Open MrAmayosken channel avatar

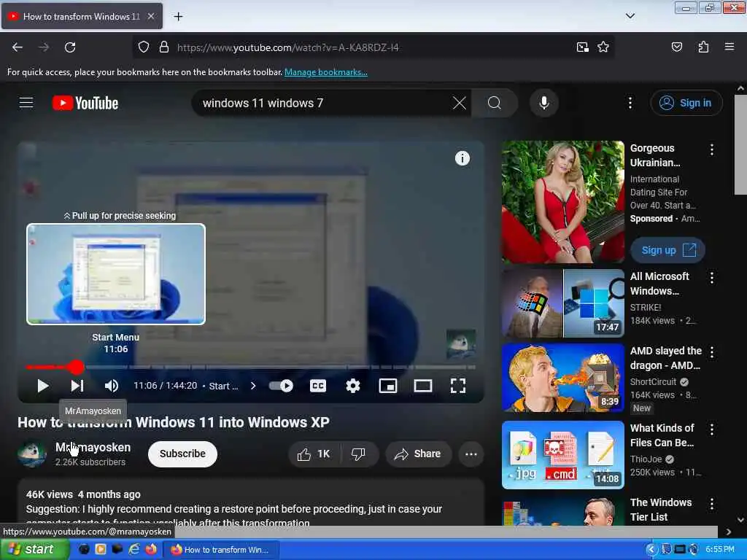tap(32, 454)
